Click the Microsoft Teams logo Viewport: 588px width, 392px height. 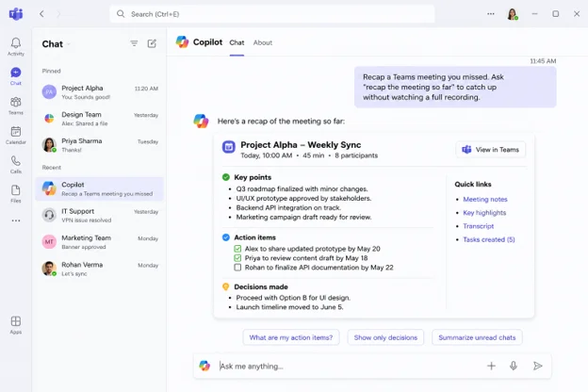tap(16, 14)
